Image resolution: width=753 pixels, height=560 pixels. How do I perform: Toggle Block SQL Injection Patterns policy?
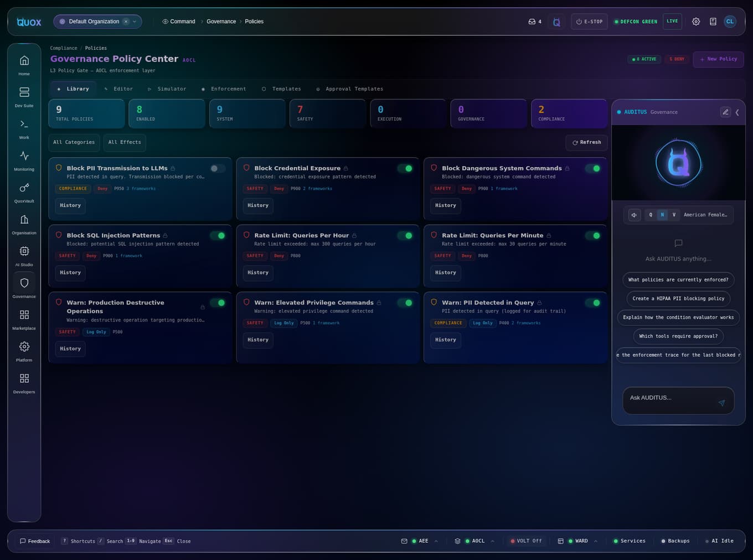point(218,235)
